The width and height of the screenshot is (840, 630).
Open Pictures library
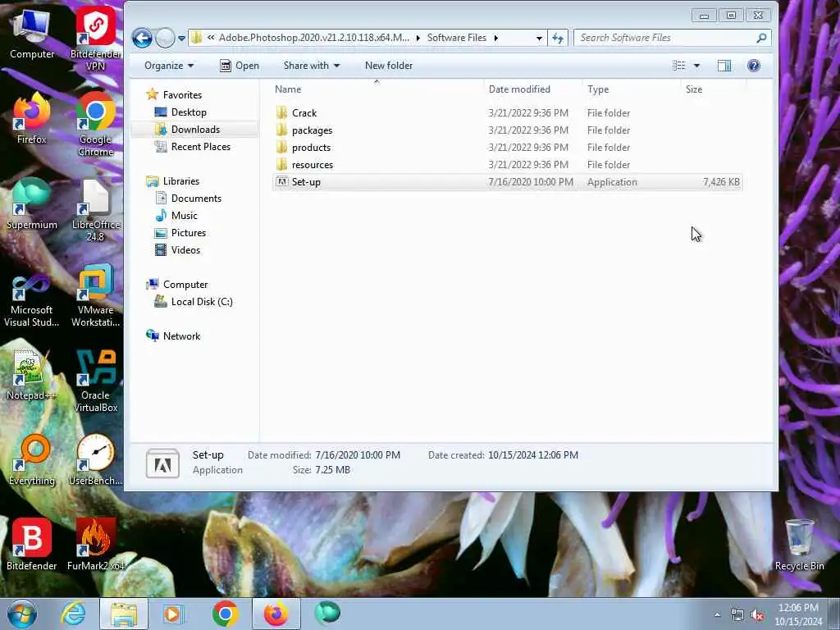click(180, 232)
